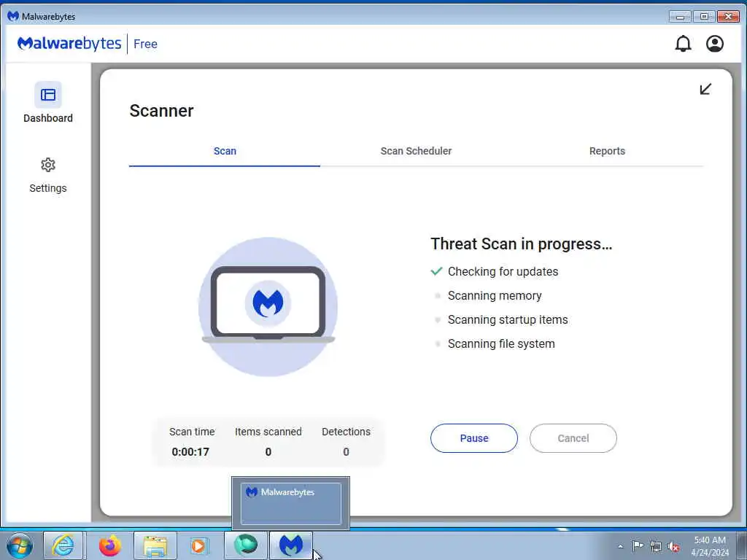Screen dimensions: 747x560
Task: Click the Show desktop strip
Action: [742, 545]
